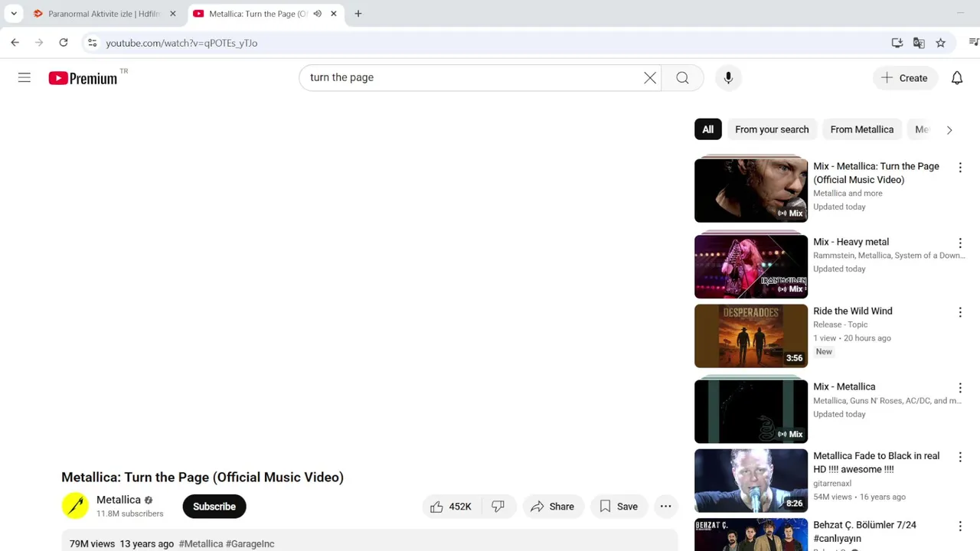Screen dimensions: 980x551
Task: Open the YouTube hamburger guide menu
Action: coord(24,77)
